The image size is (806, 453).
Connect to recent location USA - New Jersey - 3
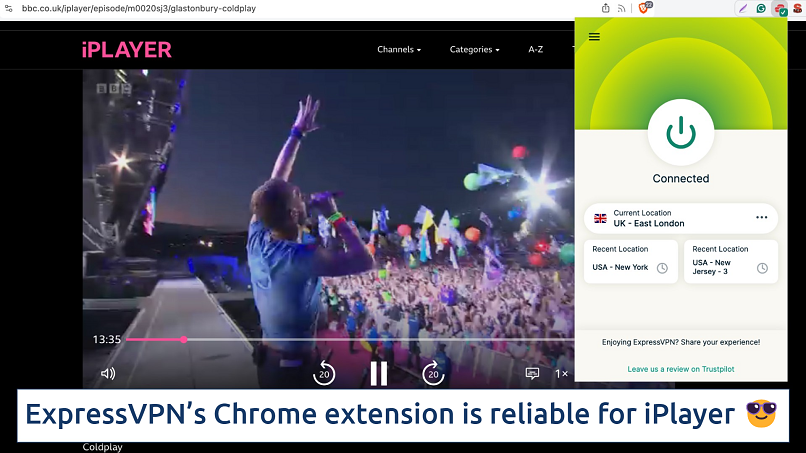730,261
